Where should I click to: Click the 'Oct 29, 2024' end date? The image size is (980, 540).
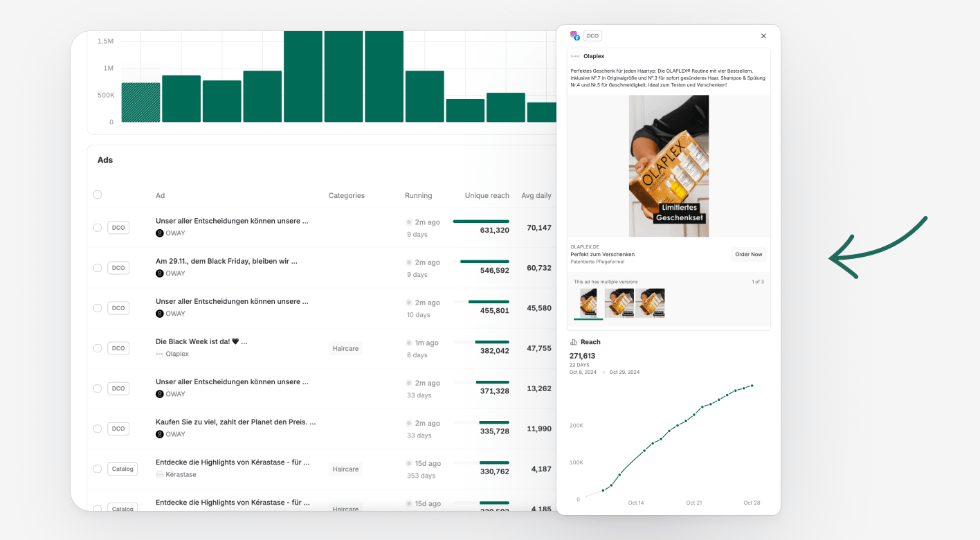click(x=624, y=372)
